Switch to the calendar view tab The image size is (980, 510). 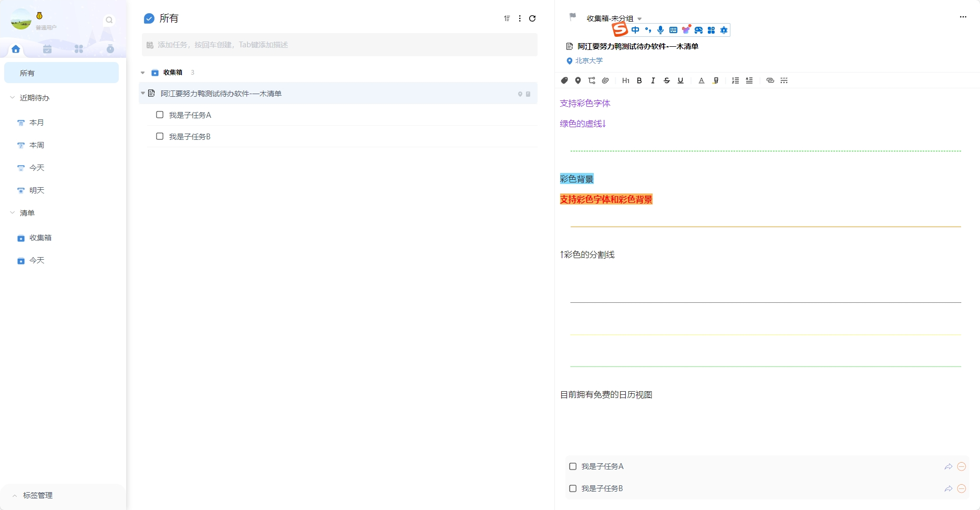47,49
